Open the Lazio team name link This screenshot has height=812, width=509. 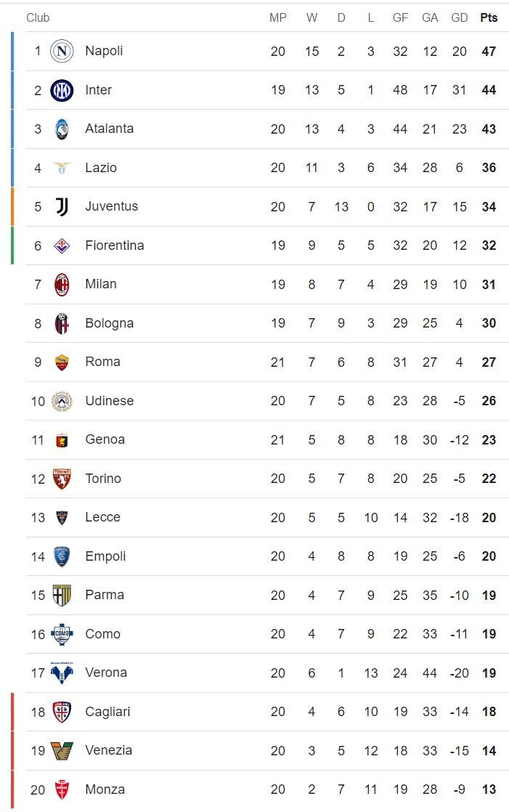[x=101, y=168]
